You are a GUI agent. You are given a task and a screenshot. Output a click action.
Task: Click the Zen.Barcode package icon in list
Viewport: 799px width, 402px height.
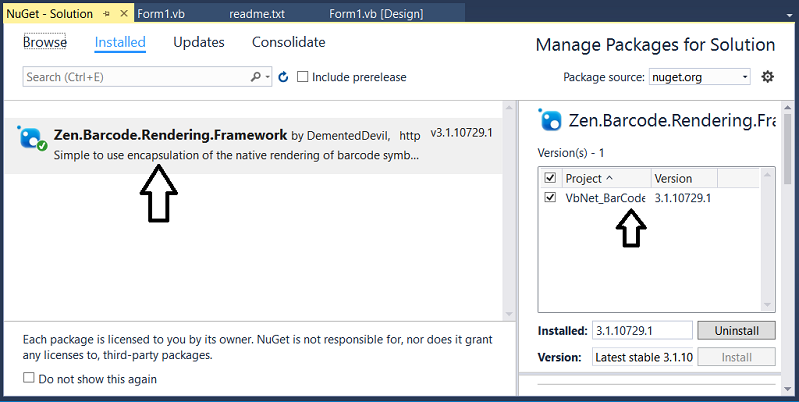(31, 138)
